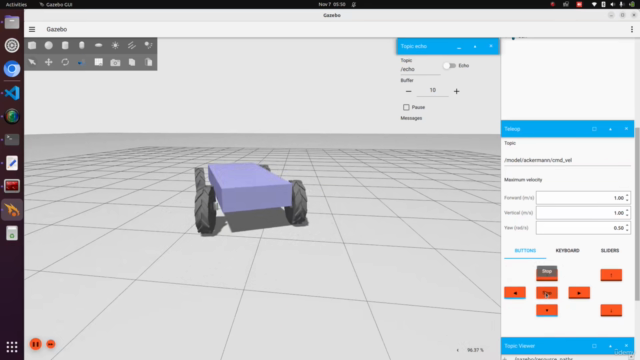Switch to the SLIDERS tab in Teleop
Viewport: 640px width, 360px height.
pos(610,251)
